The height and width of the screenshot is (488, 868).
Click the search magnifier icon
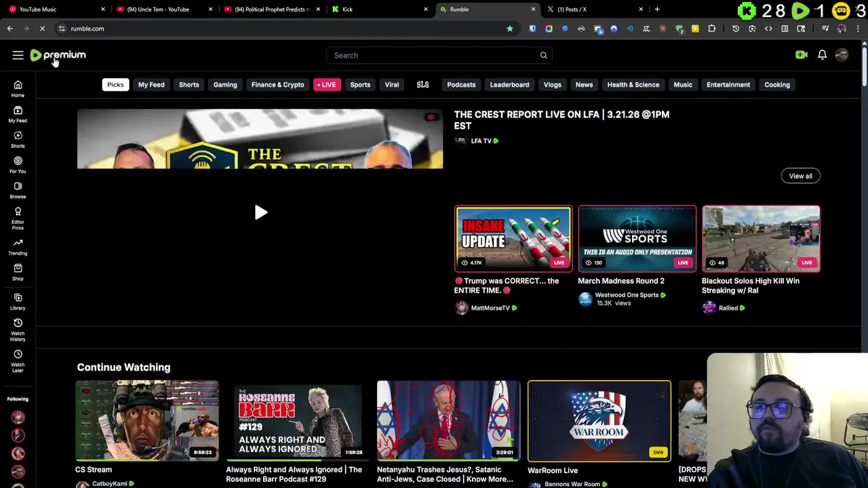[x=543, y=55]
